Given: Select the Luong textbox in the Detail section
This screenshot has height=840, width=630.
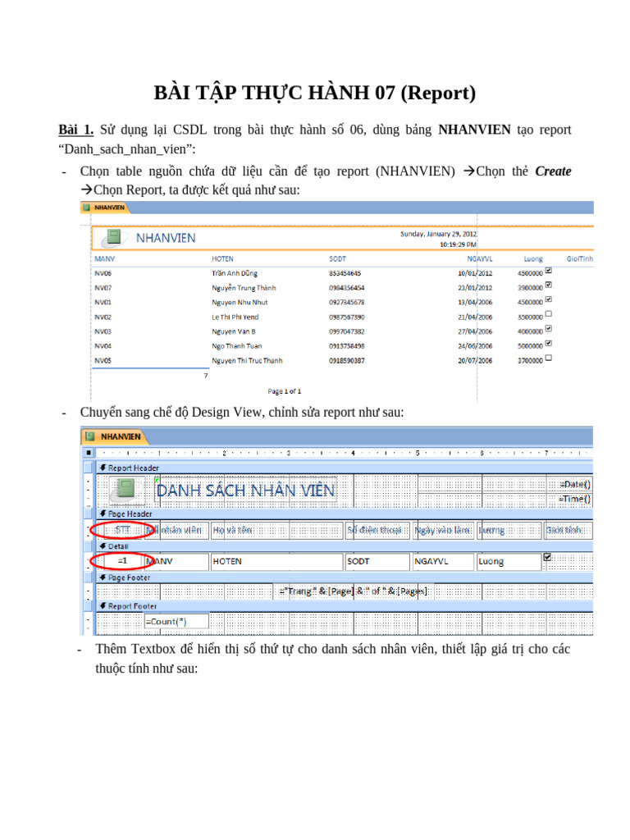Looking at the screenshot, I should [x=509, y=561].
